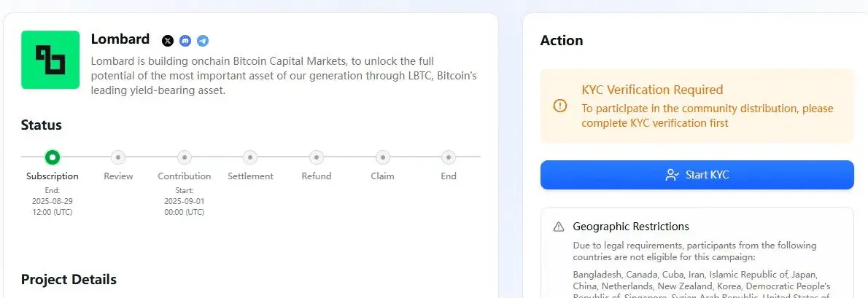
Task: Select the End step marker
Action: click(x=449, y=157)
